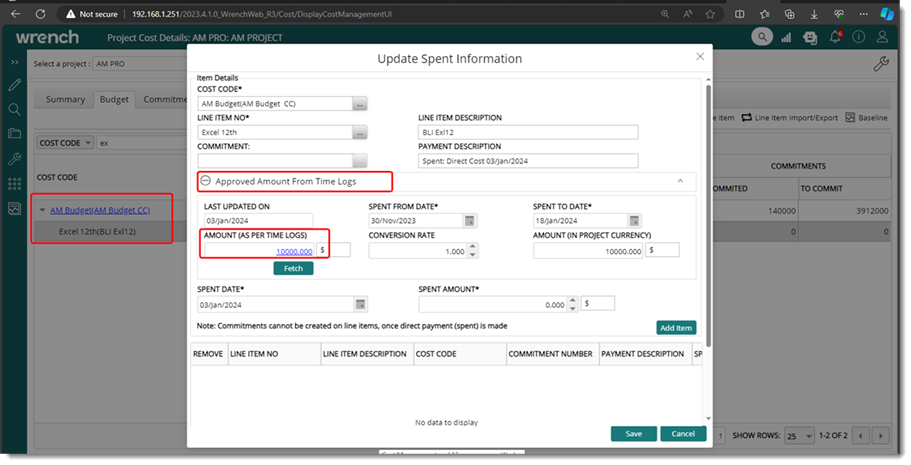Click the Cost Code browse ellipsis button
The image size is (911, 465).
[360, 104]
